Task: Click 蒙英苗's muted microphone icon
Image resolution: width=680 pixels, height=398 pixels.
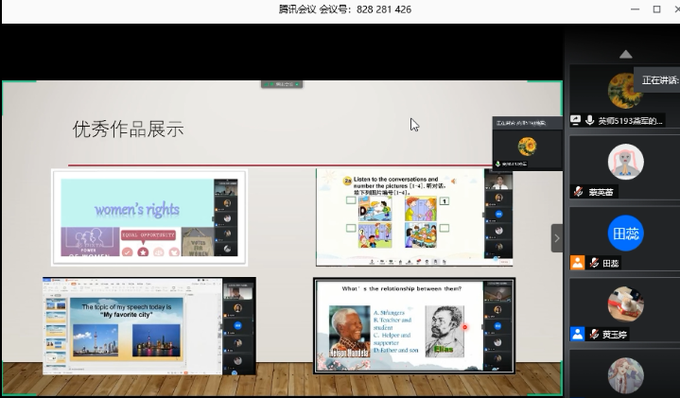Action: (579, 191)
